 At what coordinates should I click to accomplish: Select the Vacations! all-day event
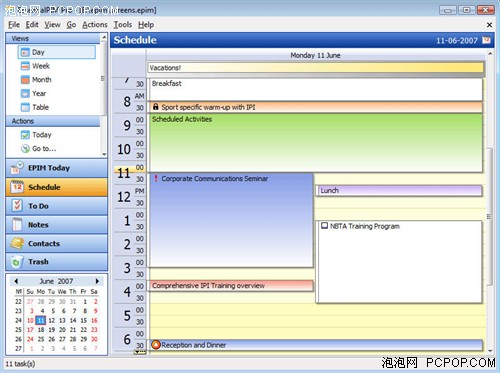[x=315, y=68]
